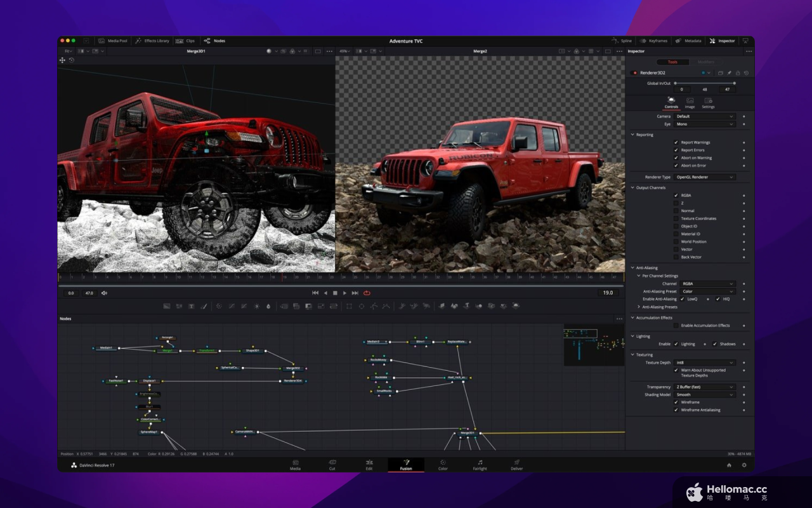Add an Ellipse mask from the toolbar
The height and width of the screenshot is (508, 812).
pos(362,306)
